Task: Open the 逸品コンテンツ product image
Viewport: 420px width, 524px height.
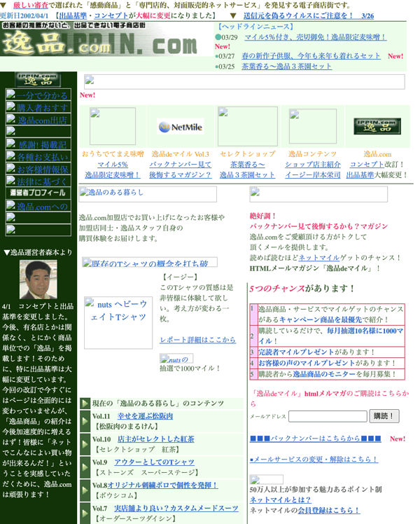Action: coord(312,126)
